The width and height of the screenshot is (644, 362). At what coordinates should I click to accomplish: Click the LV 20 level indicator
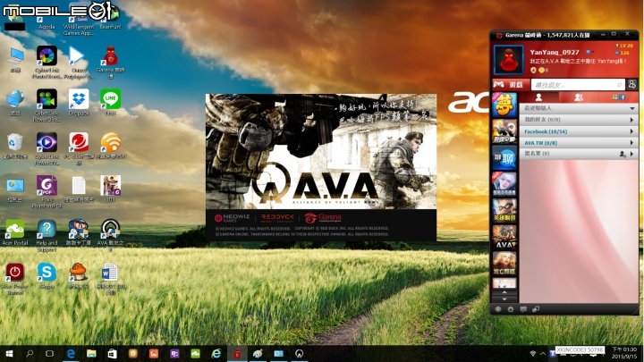click(624, 46)
